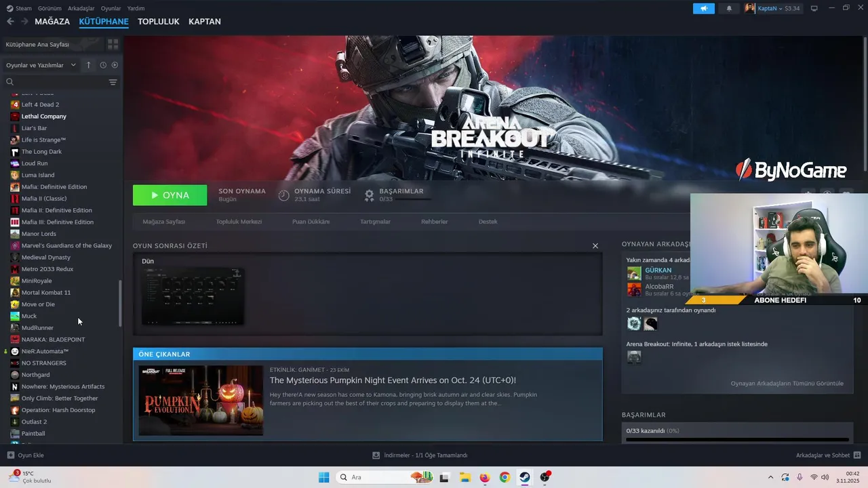Open the KaptaN account dropdown
Viewport: 868px width, 488px height.
pyautogui.click(x=772, y=8)
